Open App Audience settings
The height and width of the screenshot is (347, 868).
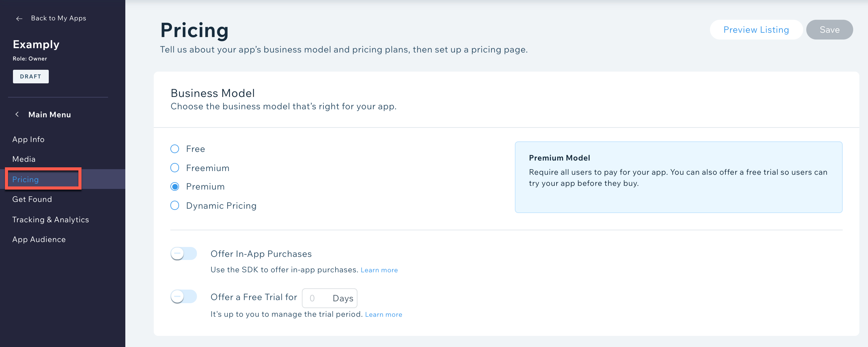[x=39, y=240]
